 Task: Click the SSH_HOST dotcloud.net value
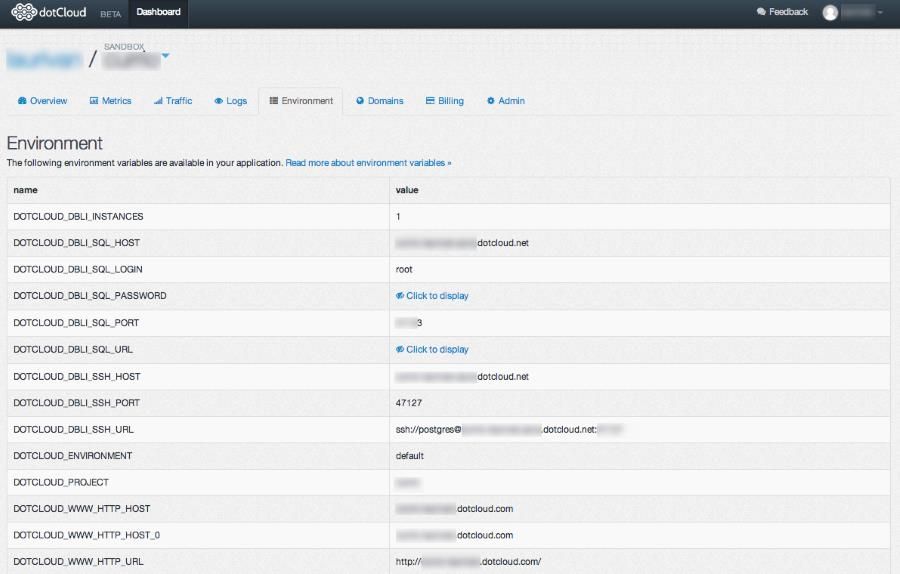click(x=462, y=377)
